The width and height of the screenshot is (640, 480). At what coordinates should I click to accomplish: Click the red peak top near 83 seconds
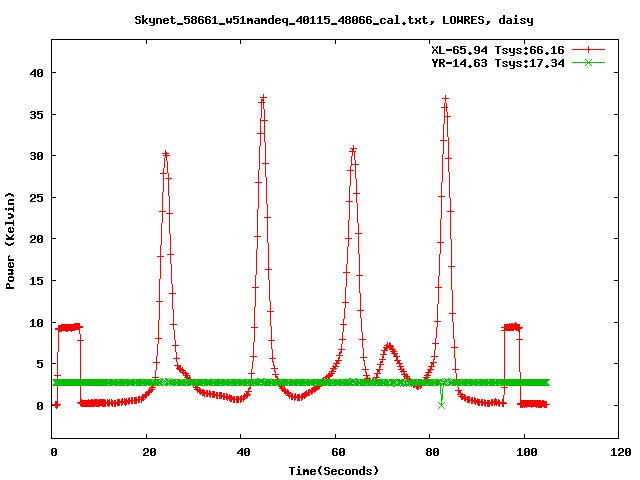pyautogui.click(x=446, y=99)
